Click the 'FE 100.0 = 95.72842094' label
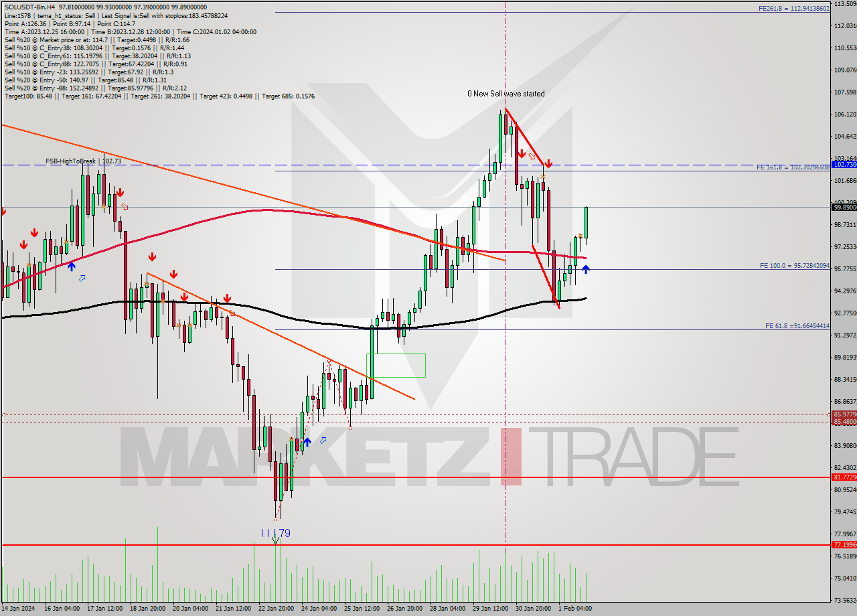This screenshot has height=616, width=857. point(795,266)
